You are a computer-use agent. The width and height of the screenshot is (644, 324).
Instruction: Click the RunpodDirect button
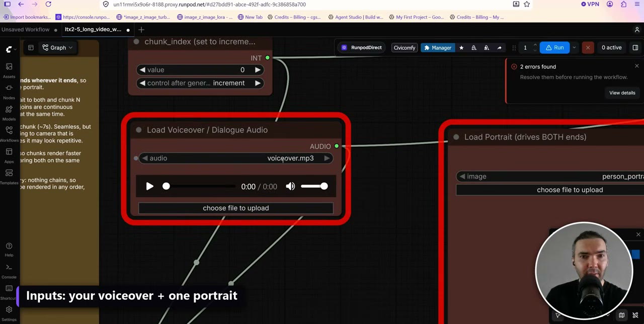[x=362, y=48]
